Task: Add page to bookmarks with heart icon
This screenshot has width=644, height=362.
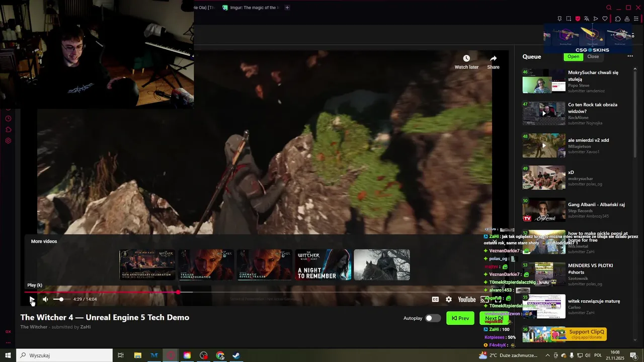Action: click(x=605, y=19)
